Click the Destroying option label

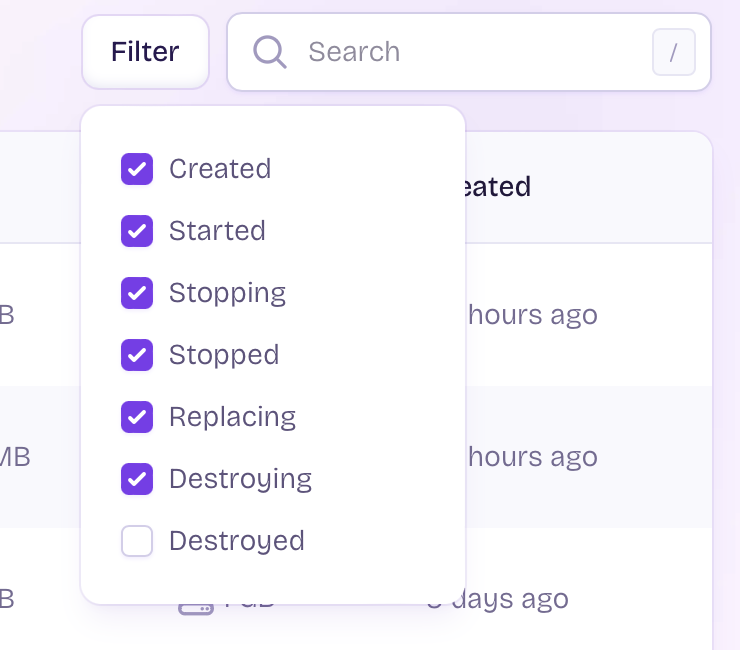[x=240, y=479]
